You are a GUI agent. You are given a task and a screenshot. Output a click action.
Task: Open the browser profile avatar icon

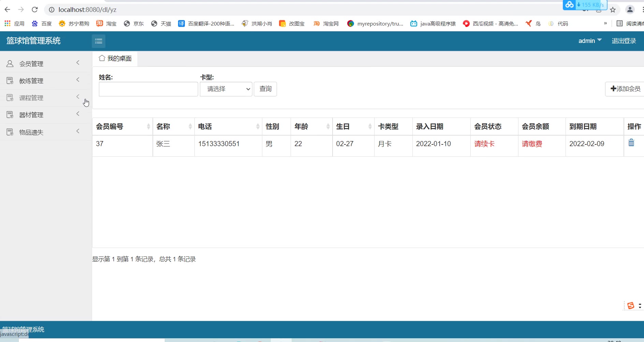click(630, 10)
